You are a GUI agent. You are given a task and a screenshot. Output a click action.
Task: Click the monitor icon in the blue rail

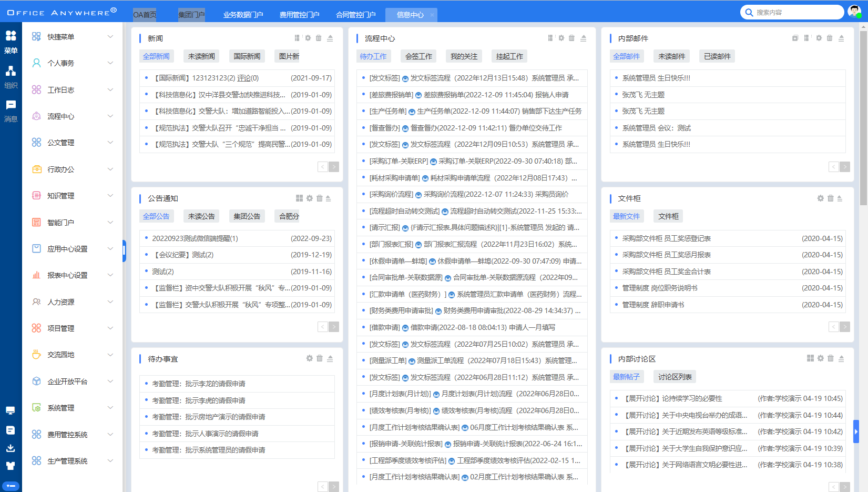coord(11,410)
